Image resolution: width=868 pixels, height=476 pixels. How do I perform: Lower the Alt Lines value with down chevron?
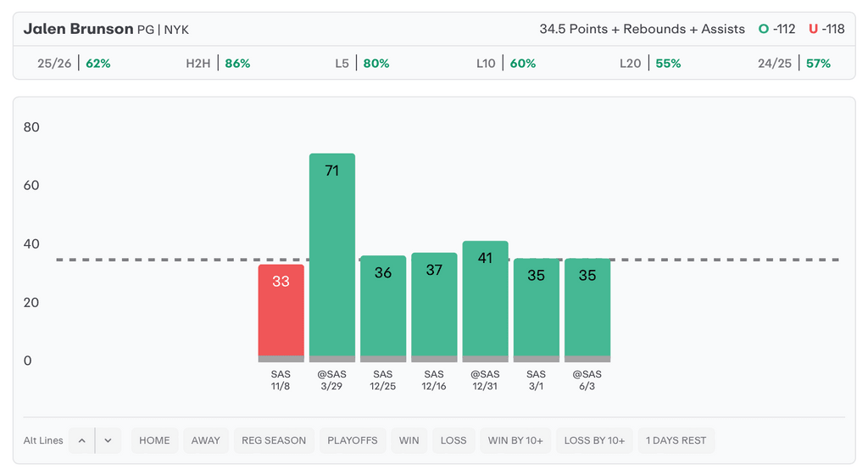pyautogui.click(x=108, y=440)
